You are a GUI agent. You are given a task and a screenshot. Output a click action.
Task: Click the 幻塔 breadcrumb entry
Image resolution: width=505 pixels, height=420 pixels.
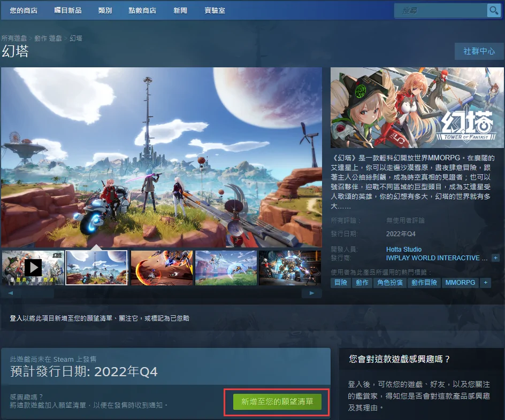tap(76, 38)
